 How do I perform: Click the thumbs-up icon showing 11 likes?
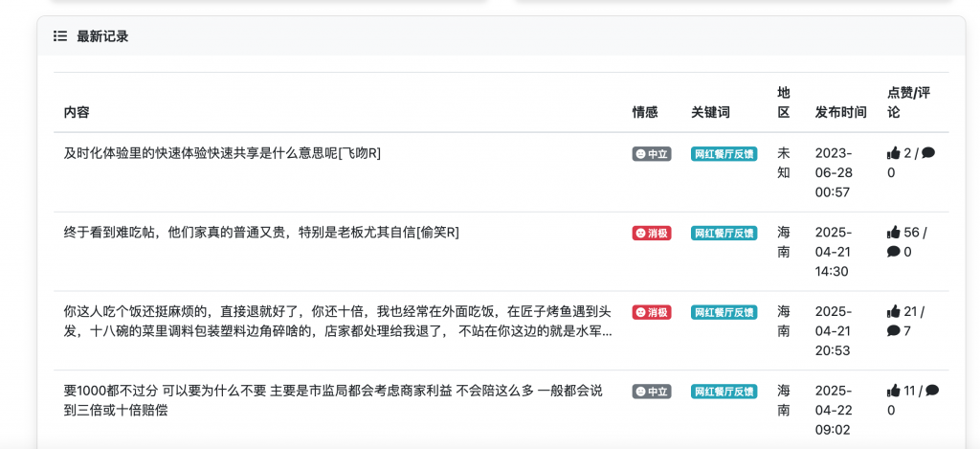click(x=894, y=391)
